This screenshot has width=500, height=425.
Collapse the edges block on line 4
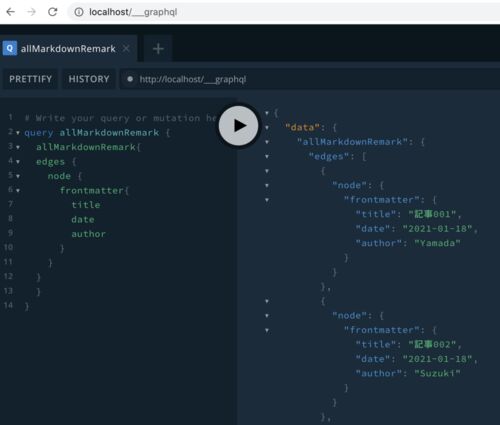click(x=18, y=162)
